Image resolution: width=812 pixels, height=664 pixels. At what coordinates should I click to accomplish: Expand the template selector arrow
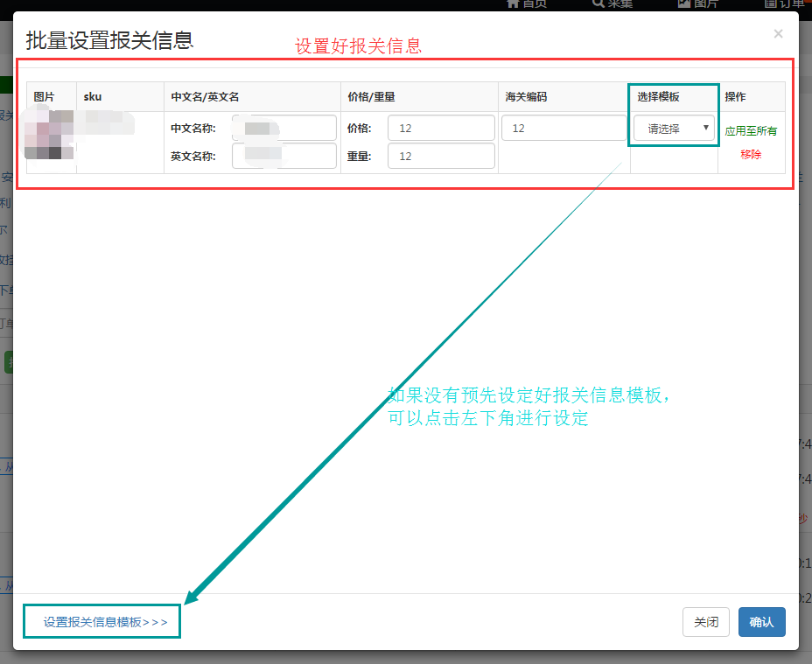point(705,128)
